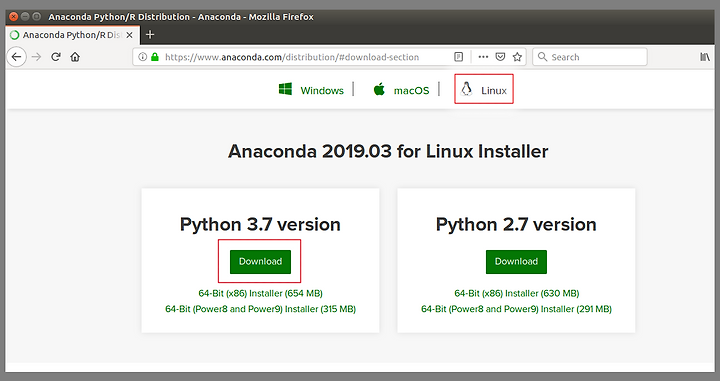Switch to the macOS installer tab
Screen dimensions: 720x381
click(x=401, y=90)
